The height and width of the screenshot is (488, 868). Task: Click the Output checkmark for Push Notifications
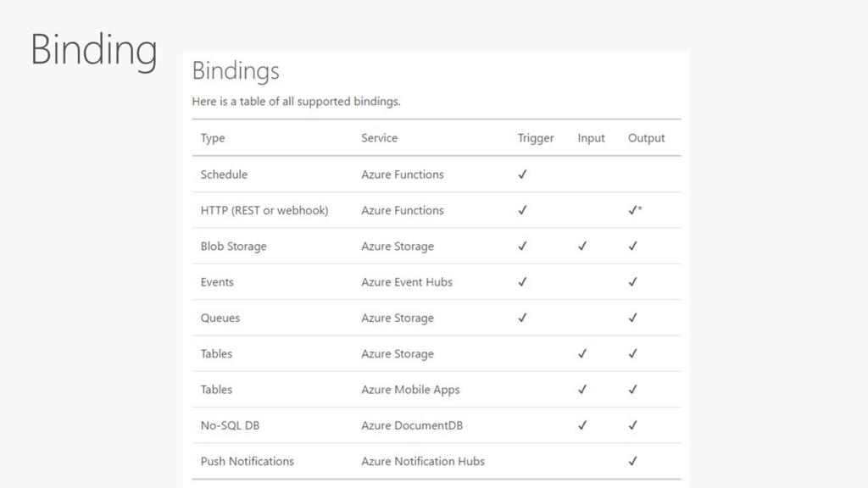click(632, 462)
